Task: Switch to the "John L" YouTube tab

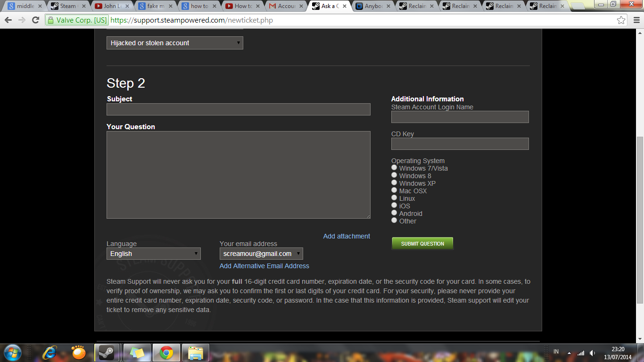Action: pyautogui.click(x=111, y=6)
